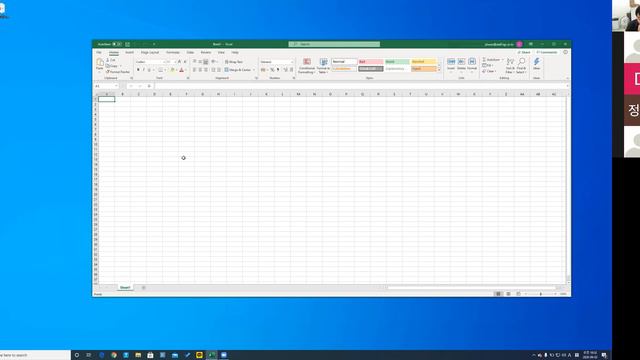Click the Ideas lightning icon

coord(536,62)
